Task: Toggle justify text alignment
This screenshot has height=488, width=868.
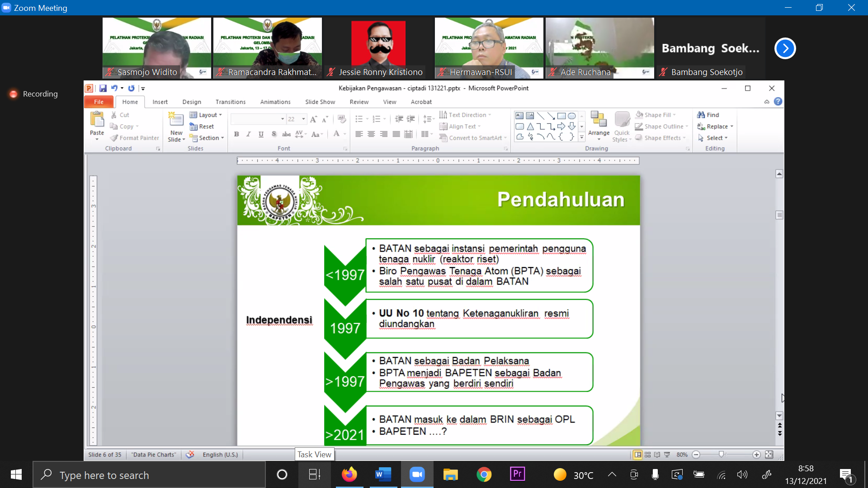Action: pyautogui.click(x=396, y=134)
